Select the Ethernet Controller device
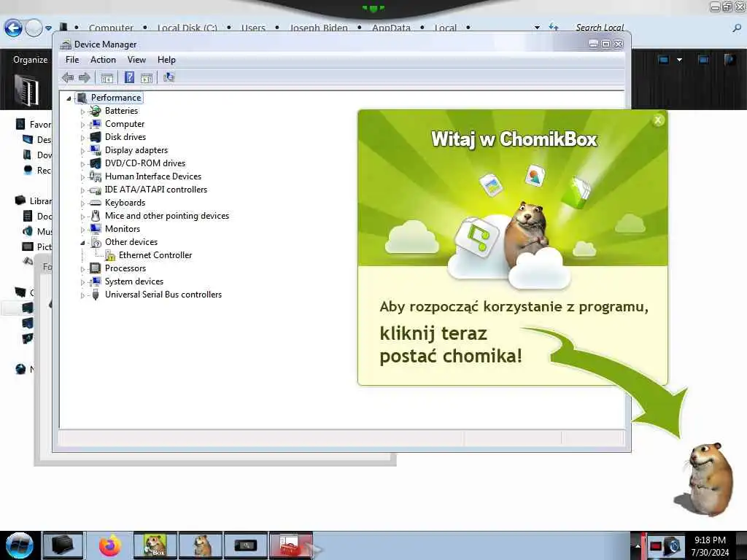 coord(155,255)
